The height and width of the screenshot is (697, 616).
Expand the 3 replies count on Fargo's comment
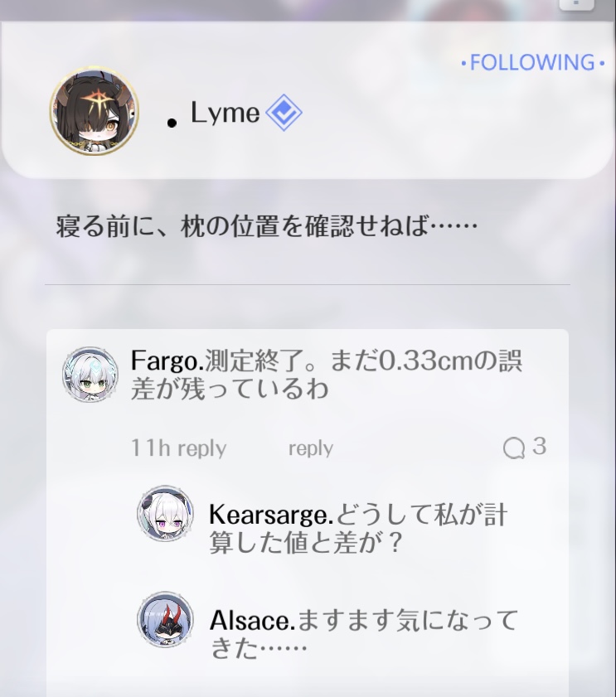tap(540, 446)
